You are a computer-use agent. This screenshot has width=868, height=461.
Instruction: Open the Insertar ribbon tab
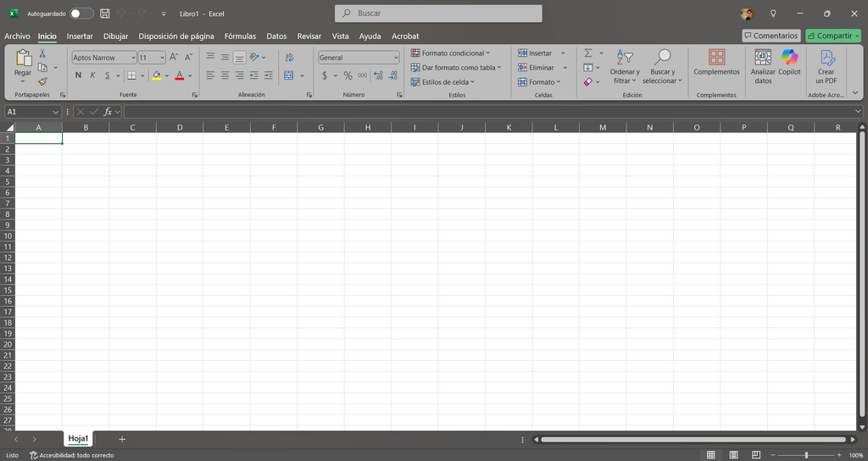[x=80, y=36]
